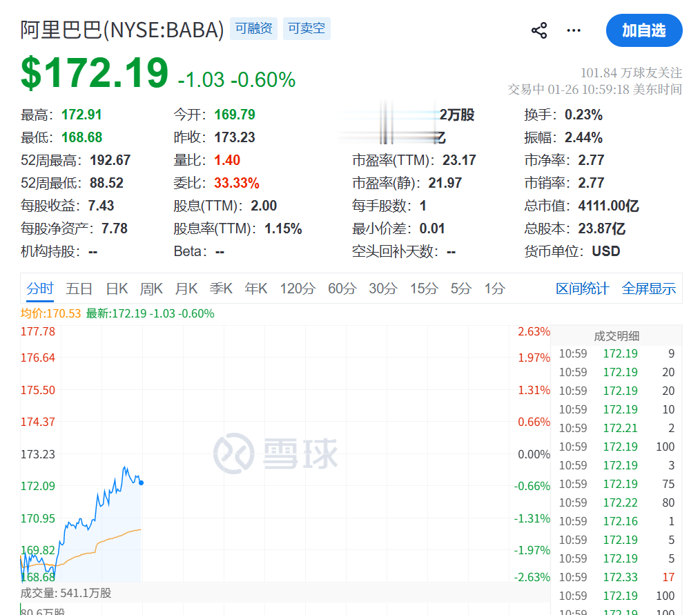
Task: Switch to the 60分 chart tab
Action: coord(342,289)
